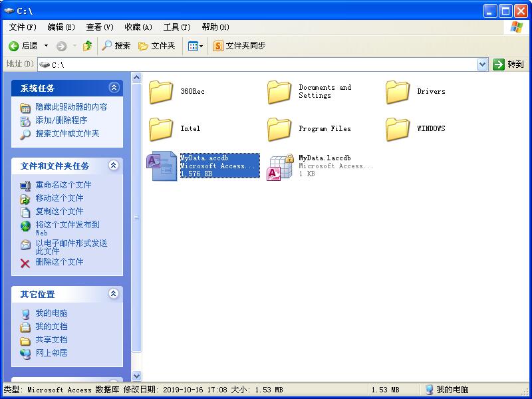Select the WINDOWS folder icon
This screenshot has width=532, height=399.
click(398, 129)
